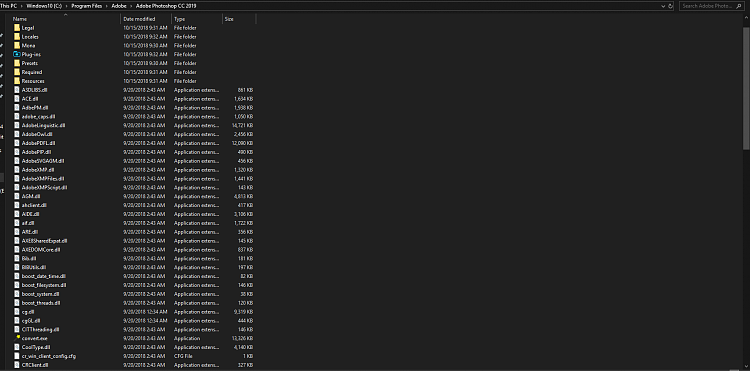Select file AdobeXMPScript.dll

44,187
